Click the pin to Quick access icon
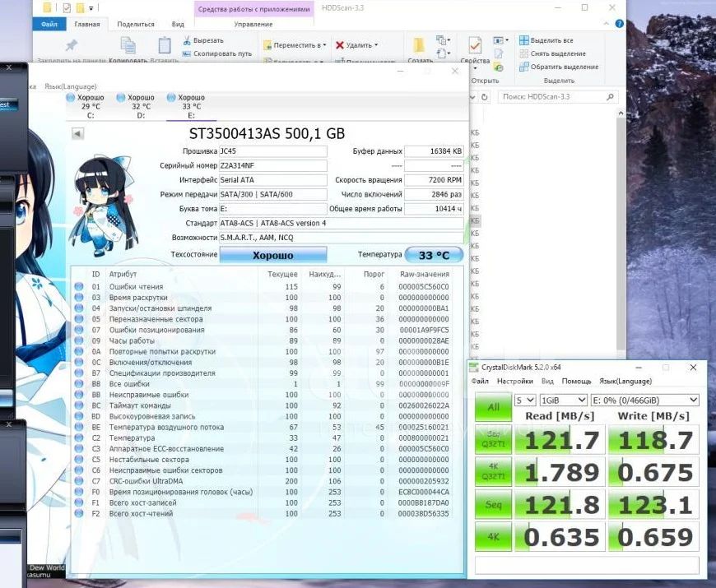716x588 pixels. [72, 45]
